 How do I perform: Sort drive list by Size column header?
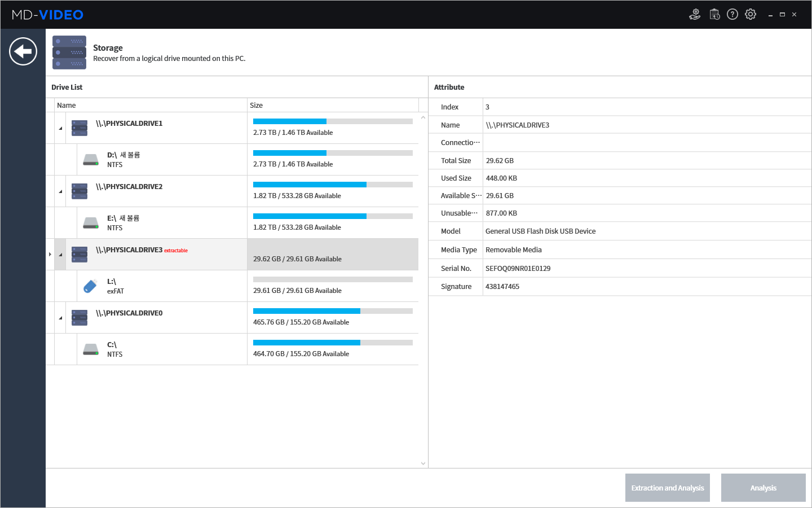pos(333,105)
